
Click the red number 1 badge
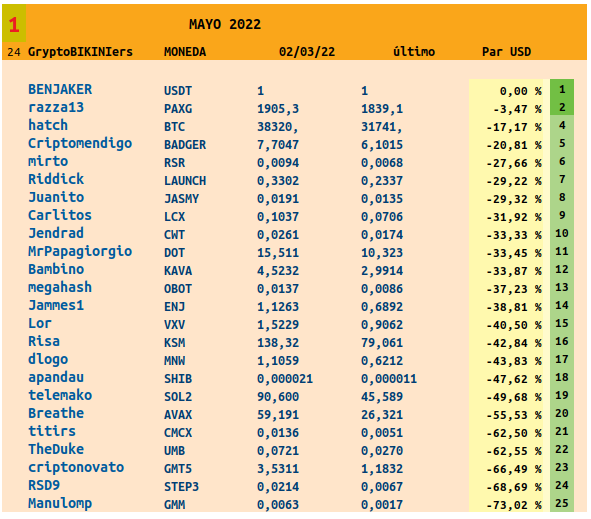click(x=14, y=25)
